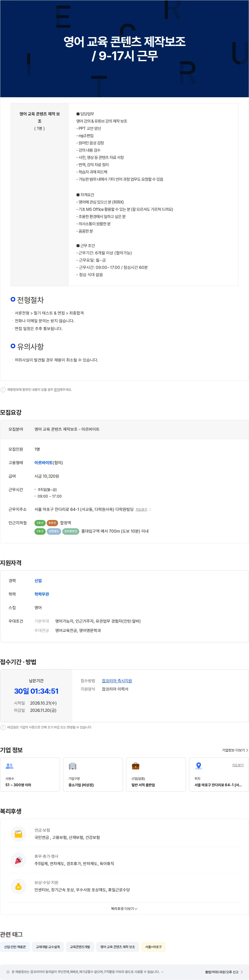Click the 시작일 2026.10.21(수) date
This screenshot has width=249, height=980.
43,703
